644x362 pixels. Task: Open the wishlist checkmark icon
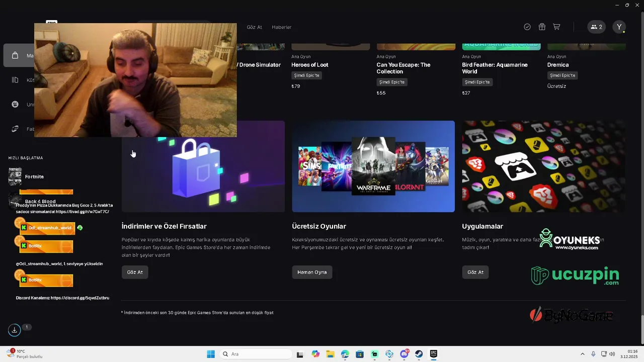pos(527,27)
